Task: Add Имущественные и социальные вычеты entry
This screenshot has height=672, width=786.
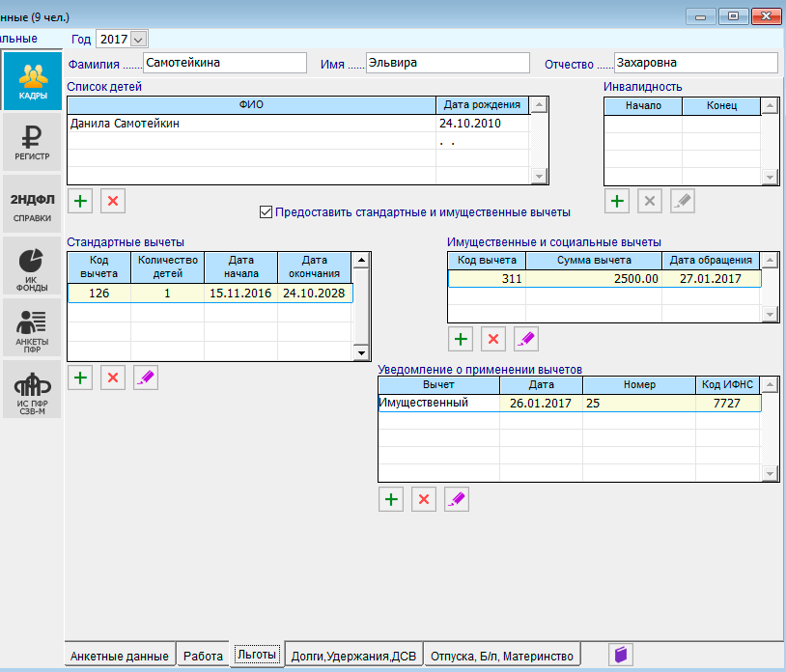Action: [461, 339]
